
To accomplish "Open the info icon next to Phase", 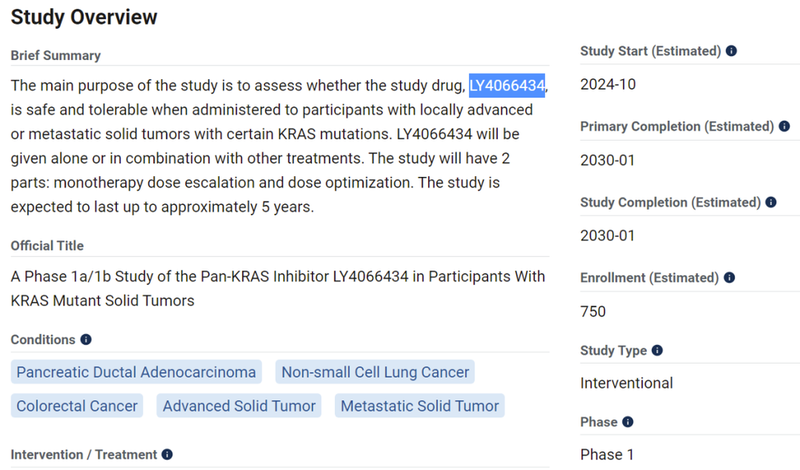I will (x=627, y=423).
